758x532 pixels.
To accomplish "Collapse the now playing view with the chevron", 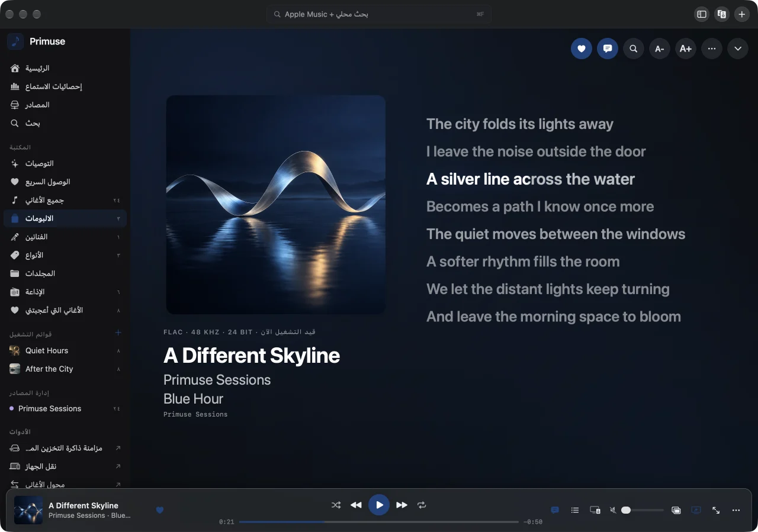I will pos(738,49).
